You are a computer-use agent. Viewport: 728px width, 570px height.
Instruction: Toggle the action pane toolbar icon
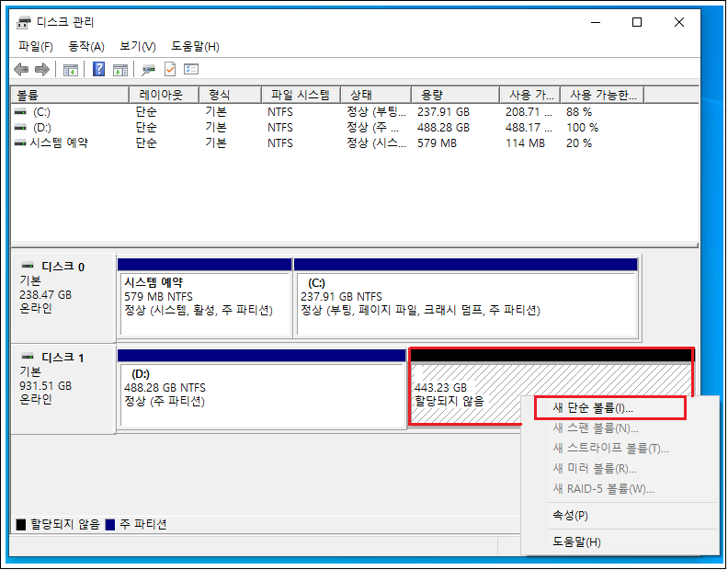click(120, 70)
